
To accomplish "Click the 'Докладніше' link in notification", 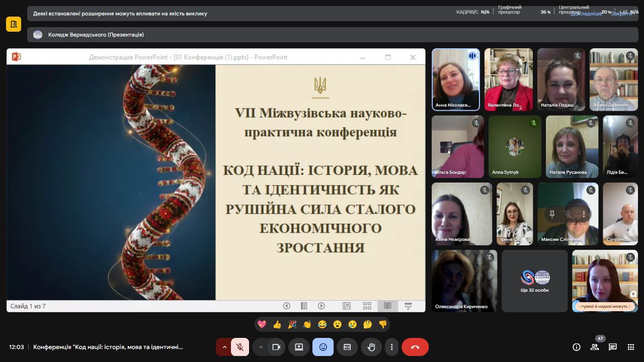I will coord(586,14).
